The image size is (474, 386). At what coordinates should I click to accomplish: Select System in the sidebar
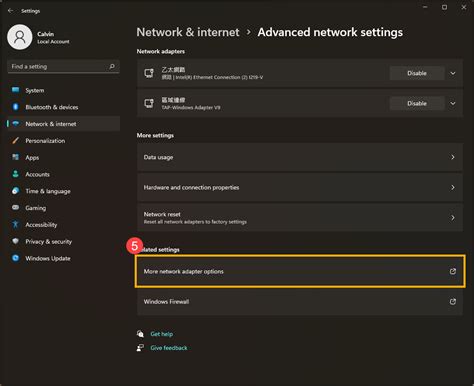pyautogui.click(x=63, y=90)
